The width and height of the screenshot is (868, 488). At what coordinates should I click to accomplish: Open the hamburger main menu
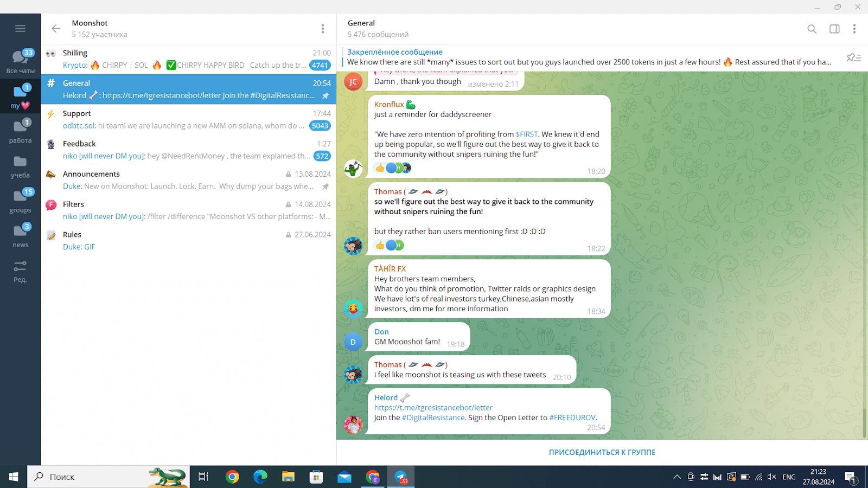[20, 28]
